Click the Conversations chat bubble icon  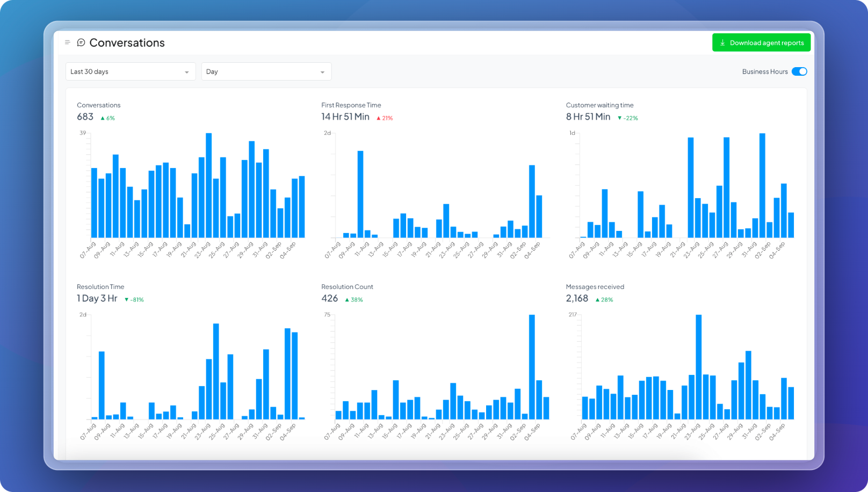(81, 42)
